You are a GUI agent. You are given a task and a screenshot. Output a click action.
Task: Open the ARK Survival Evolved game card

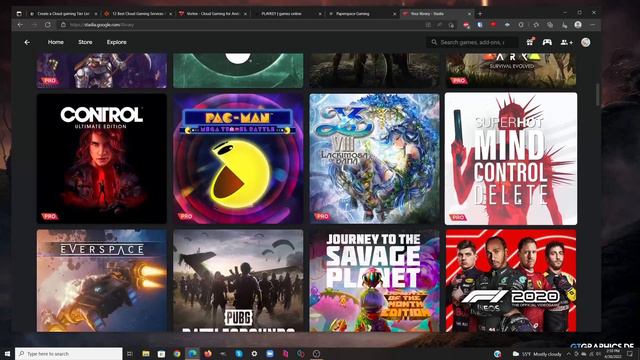click(511, 70)
